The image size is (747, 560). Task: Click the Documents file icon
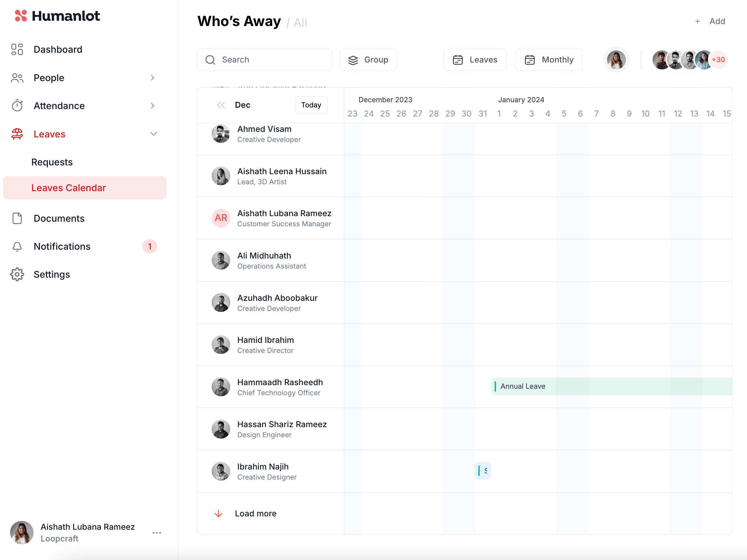point(17,218)
